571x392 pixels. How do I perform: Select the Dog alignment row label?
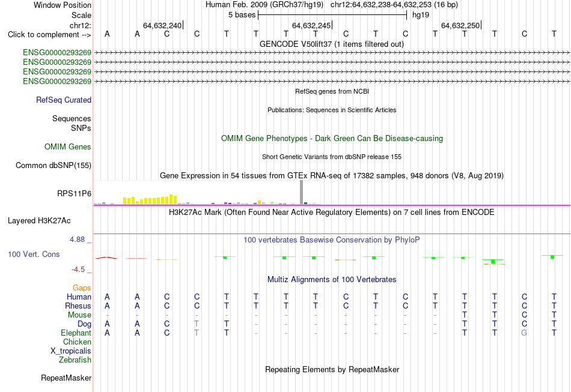84,324
